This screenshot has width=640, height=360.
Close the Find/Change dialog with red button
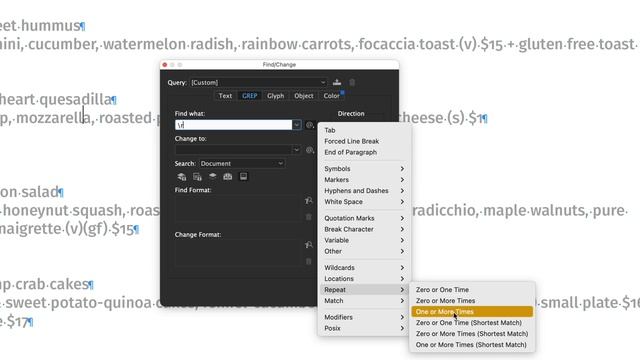(x=164, y=65)
